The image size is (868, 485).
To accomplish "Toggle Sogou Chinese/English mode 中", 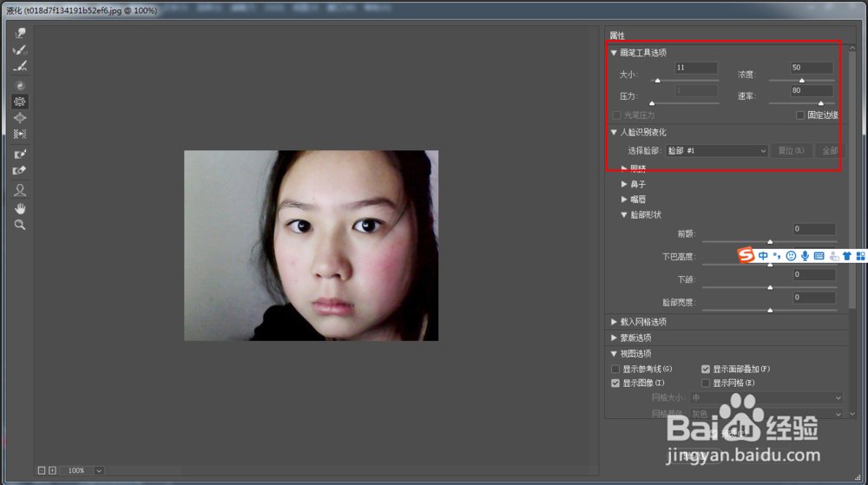I will click(763, 255).
